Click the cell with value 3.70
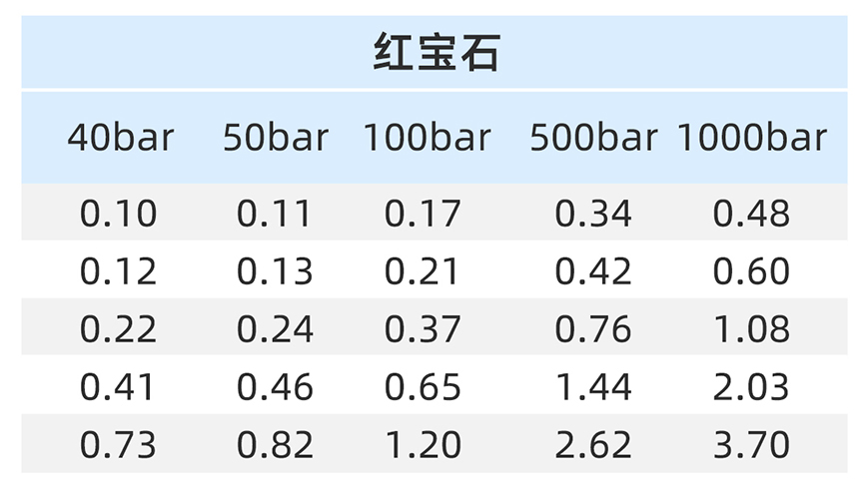868x493 pixels. click(x=751, y=445)
